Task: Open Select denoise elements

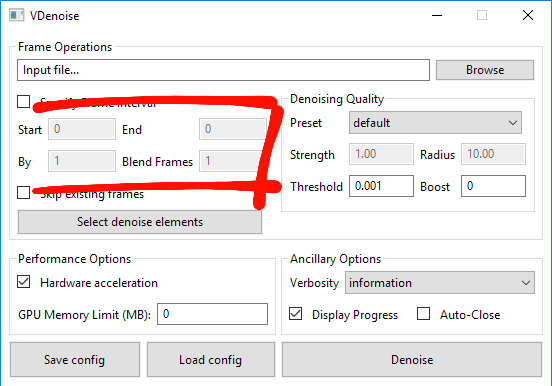Action: pyautogui.click(x=140, y=222)
